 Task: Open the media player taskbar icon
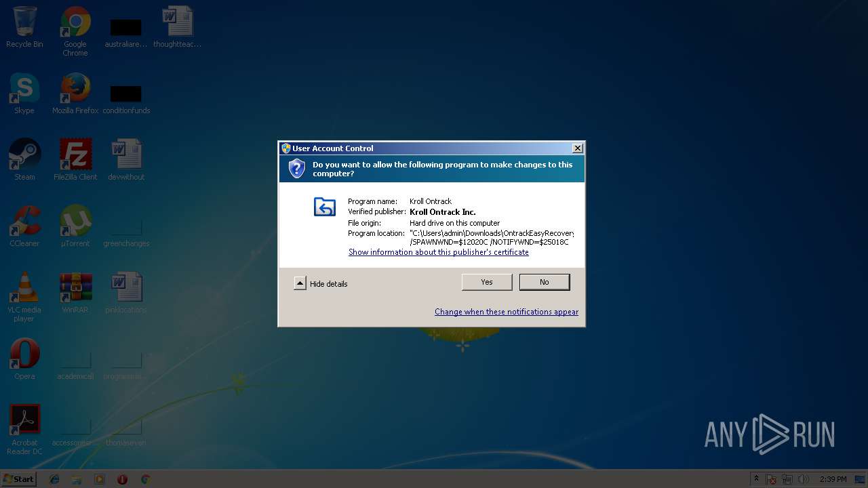point(100,479)
